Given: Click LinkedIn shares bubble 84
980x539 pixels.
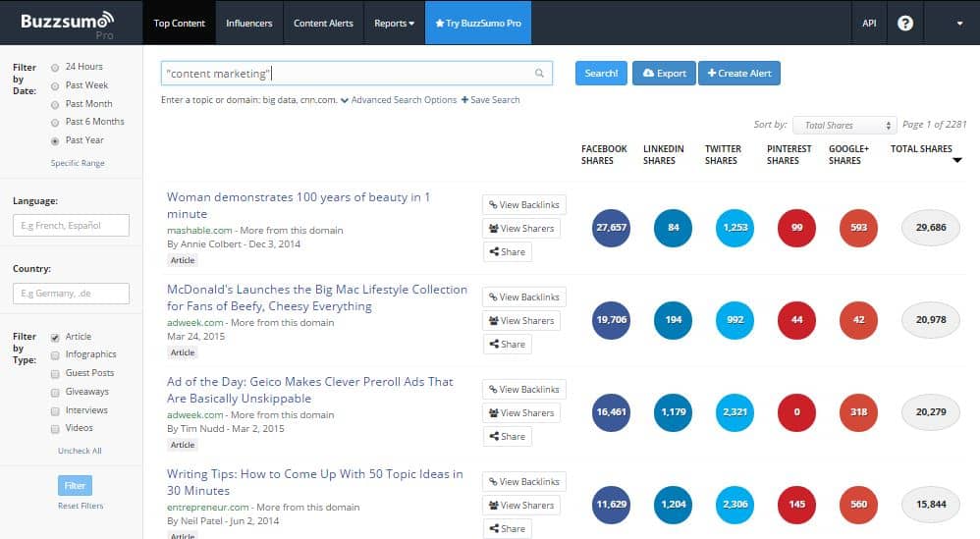Looking at the screenshot, I should point(673,228).
